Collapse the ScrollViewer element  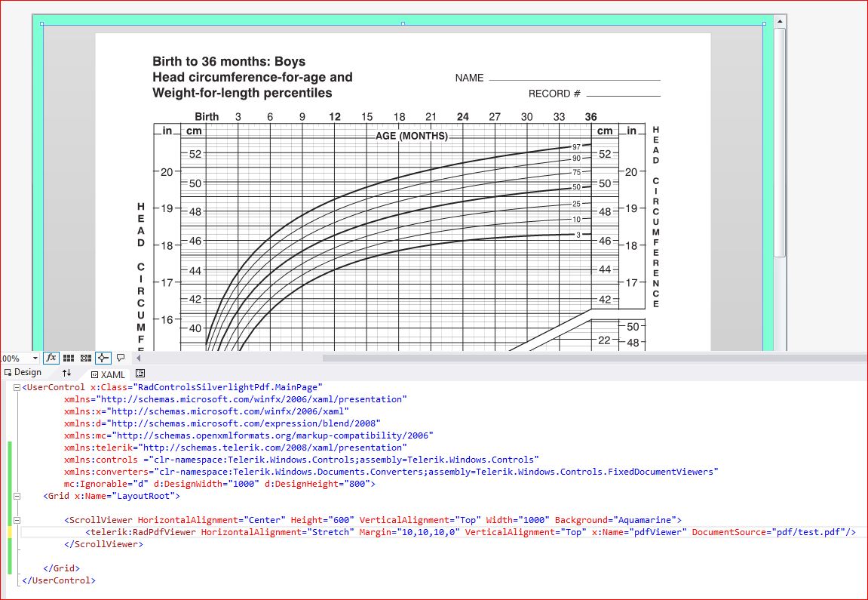pyautogui.click(x=17, y=520)
